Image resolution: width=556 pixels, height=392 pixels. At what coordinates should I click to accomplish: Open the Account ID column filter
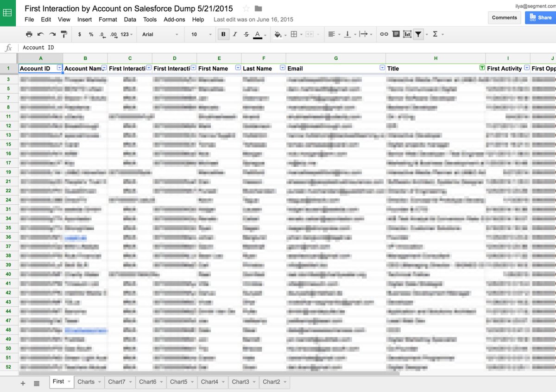pos(59,68)
